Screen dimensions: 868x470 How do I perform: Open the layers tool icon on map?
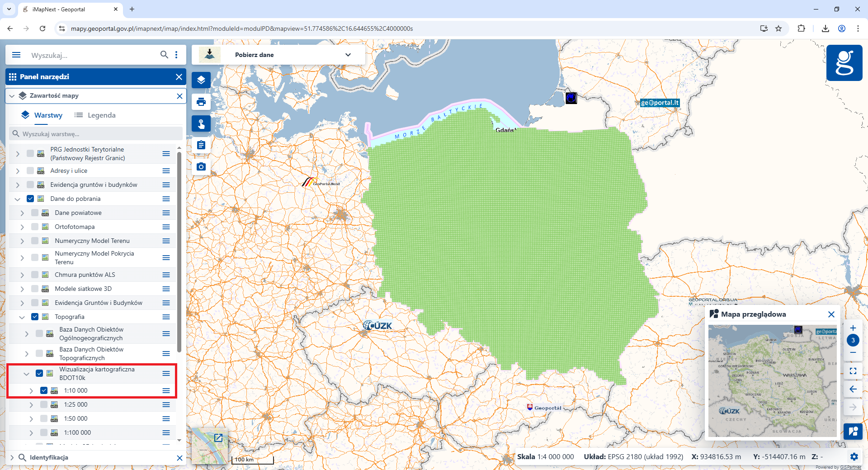201,80
